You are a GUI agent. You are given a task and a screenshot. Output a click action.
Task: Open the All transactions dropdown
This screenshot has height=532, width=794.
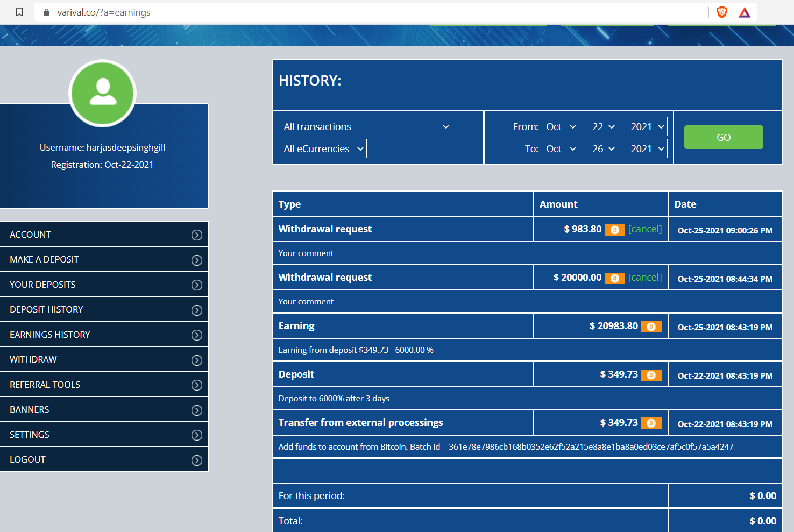pyautogui.click(x=365, y=127)
